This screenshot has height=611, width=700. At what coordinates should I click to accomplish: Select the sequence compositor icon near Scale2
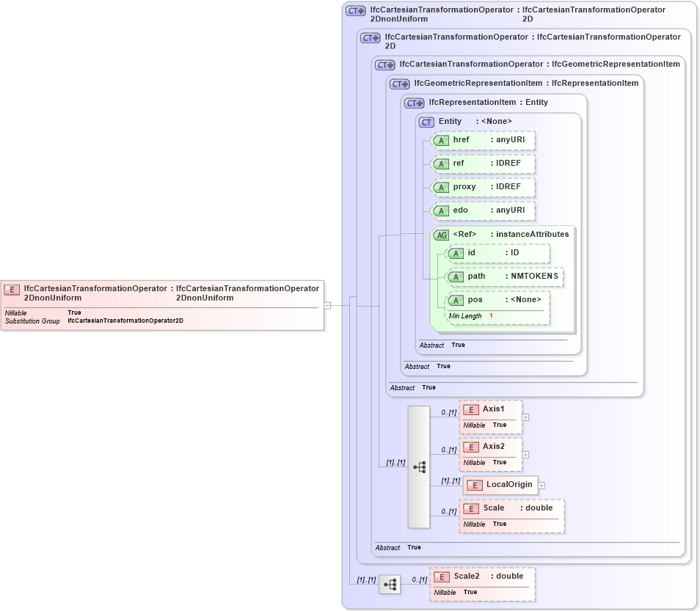point(390,584)
